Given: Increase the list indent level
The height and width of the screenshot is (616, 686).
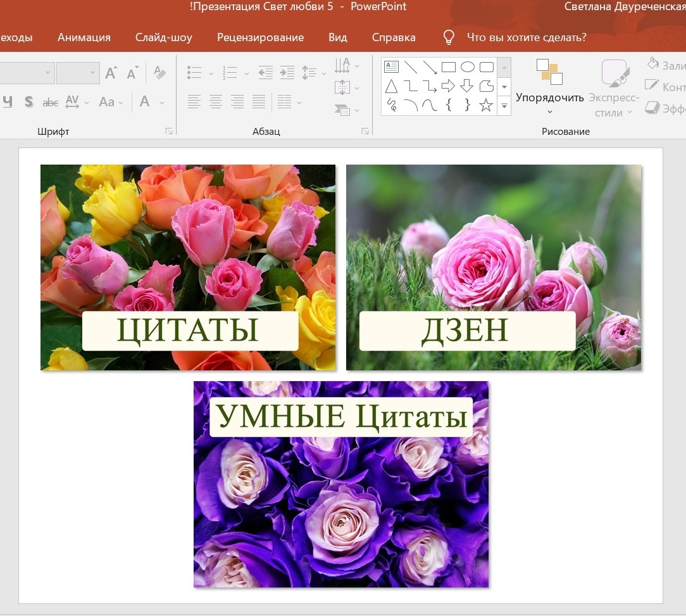Looking at the screenshot, I should pyautogui.click(x=287, y=73).
